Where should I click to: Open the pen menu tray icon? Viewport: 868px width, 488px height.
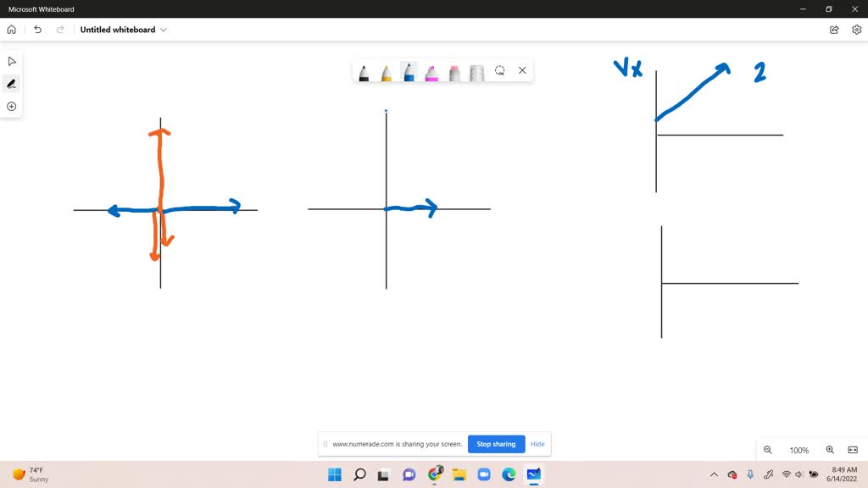[x=768, y=474]
